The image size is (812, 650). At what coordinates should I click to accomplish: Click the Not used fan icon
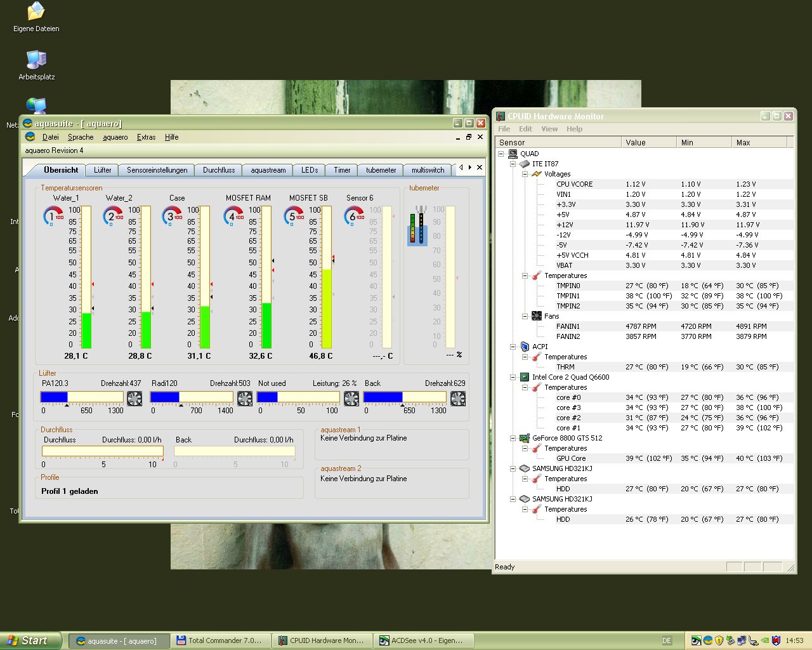[351, 398]
